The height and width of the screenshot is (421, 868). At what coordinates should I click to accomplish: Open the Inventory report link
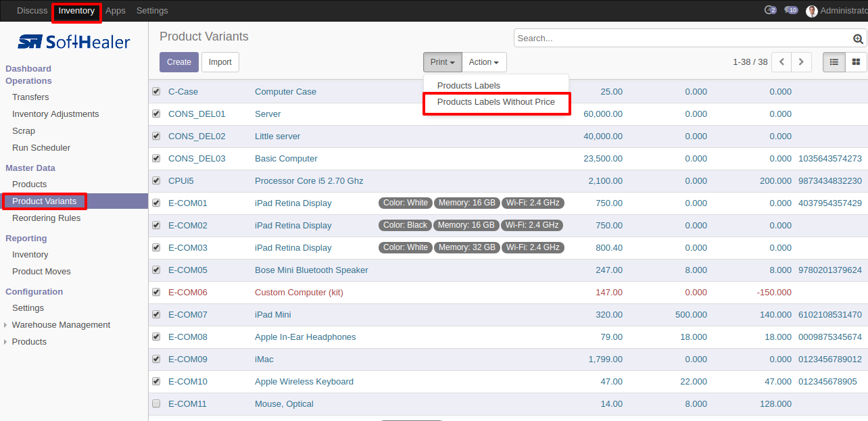[30, 255]
